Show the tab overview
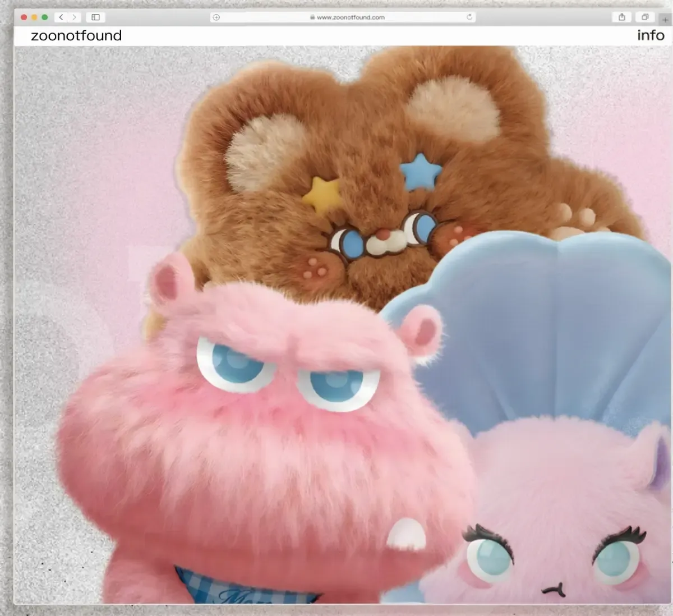 click(645, 17)
